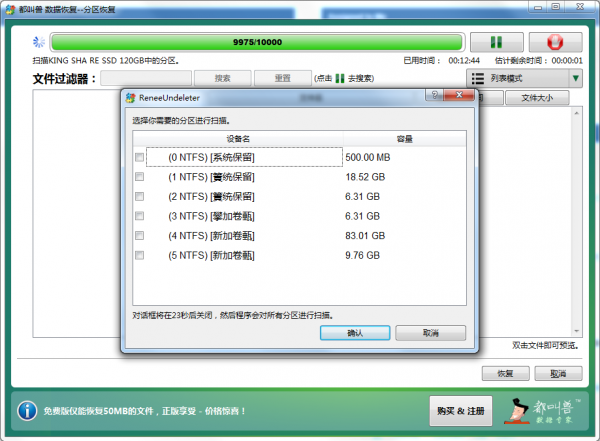
Task: Sort by the 文件大小 column header
Action: pyautogui.click(x=537, y=98)
